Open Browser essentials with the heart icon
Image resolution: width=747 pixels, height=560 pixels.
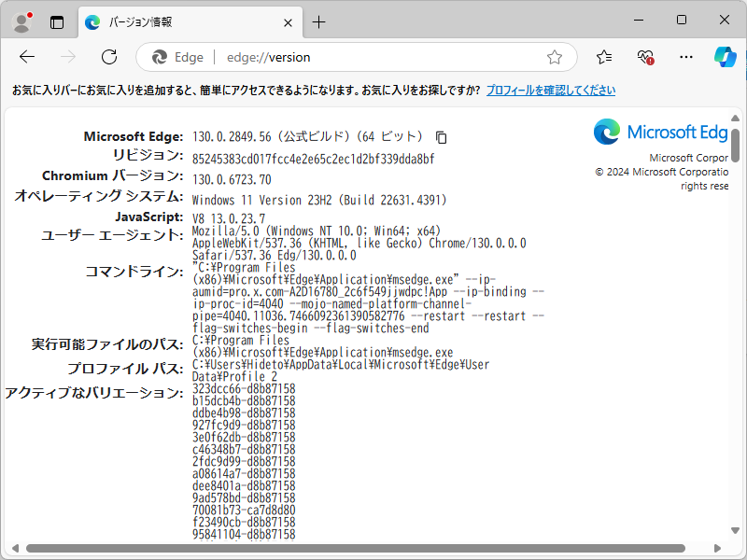[645, 57]
